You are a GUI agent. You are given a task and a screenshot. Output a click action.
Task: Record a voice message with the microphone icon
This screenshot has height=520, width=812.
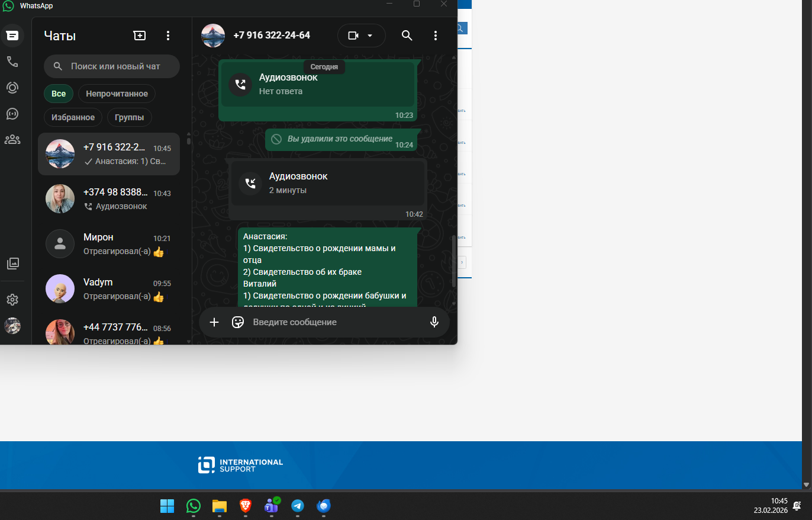coord(434,322)
